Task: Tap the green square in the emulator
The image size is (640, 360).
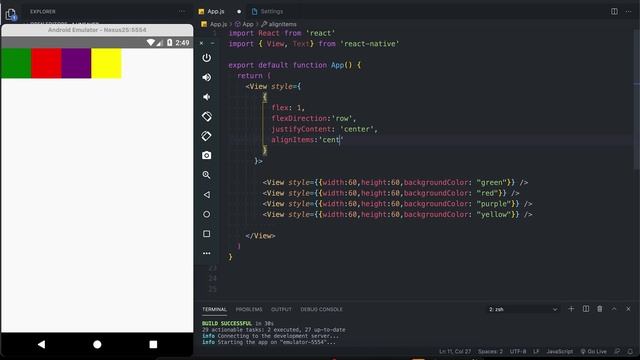Action: coord(16,63)
